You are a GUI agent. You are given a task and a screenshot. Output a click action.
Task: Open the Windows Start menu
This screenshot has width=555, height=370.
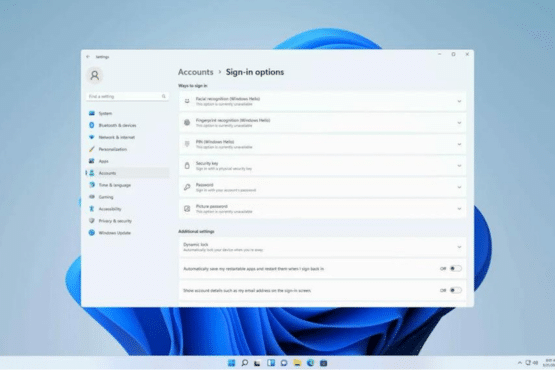(x=231, y=363)
